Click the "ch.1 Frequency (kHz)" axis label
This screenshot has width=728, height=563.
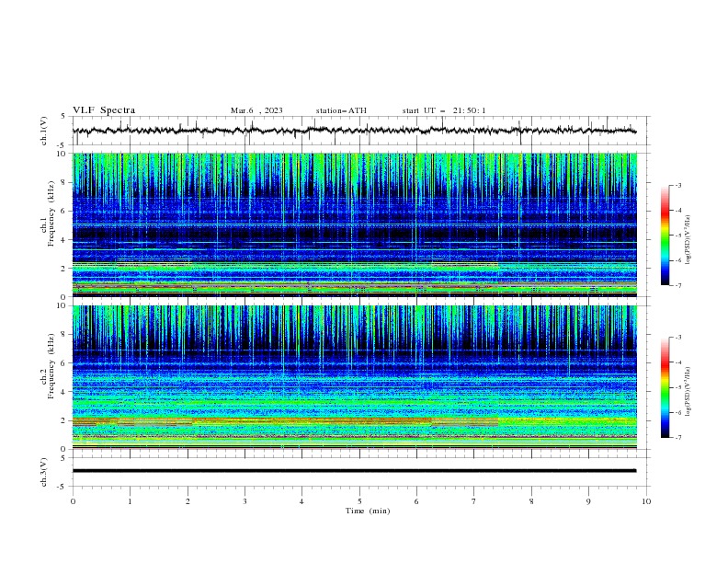click(47, 212)
